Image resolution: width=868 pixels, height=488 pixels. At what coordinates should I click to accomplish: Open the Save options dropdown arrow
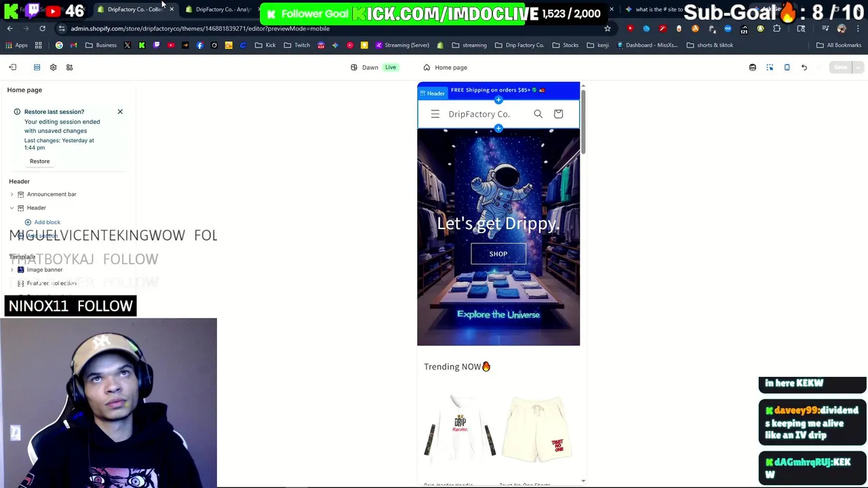pyautogui.click(x=858, y=67)
